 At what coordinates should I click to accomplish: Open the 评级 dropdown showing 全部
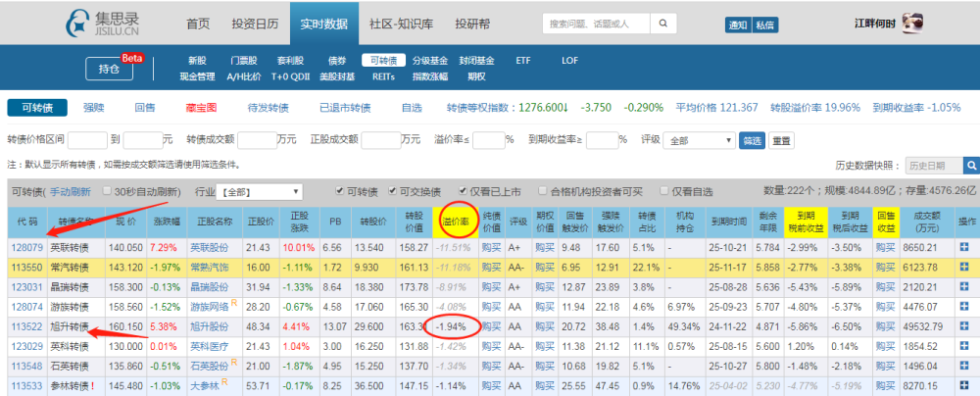tap(700, 141)
